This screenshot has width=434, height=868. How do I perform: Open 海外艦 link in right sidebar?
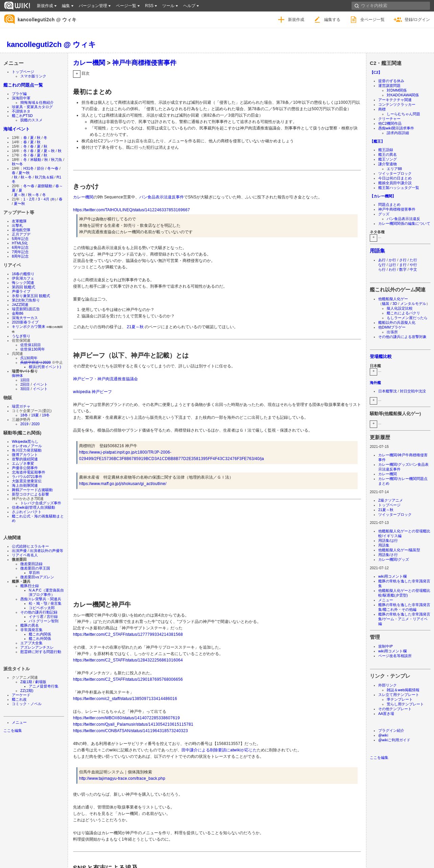point(375,383)
